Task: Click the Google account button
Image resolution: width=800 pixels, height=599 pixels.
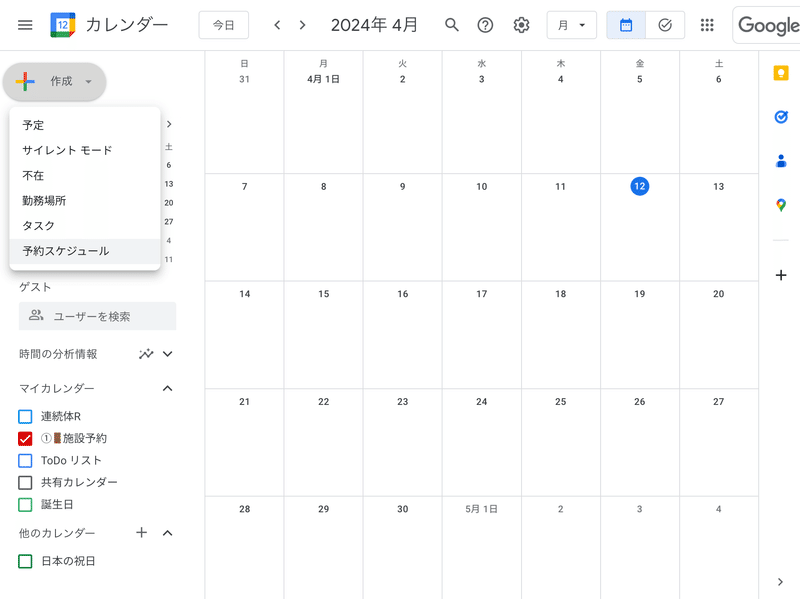Action: [767, 25]
